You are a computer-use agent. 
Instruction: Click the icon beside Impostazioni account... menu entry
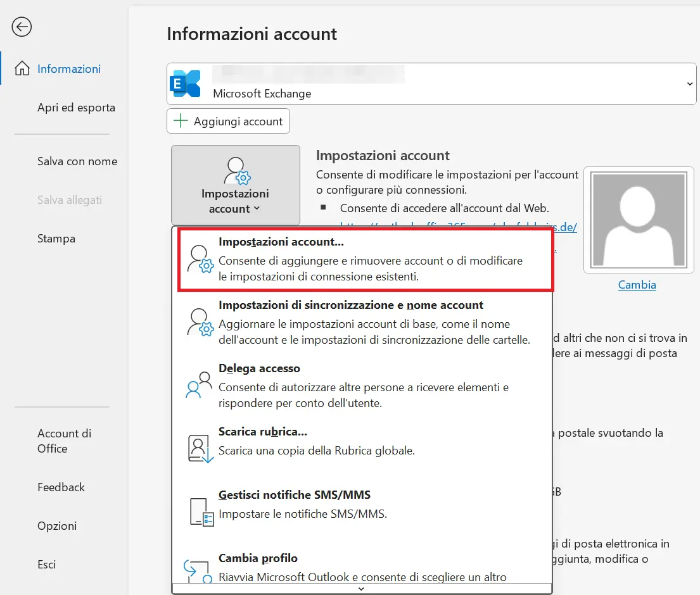200,259
